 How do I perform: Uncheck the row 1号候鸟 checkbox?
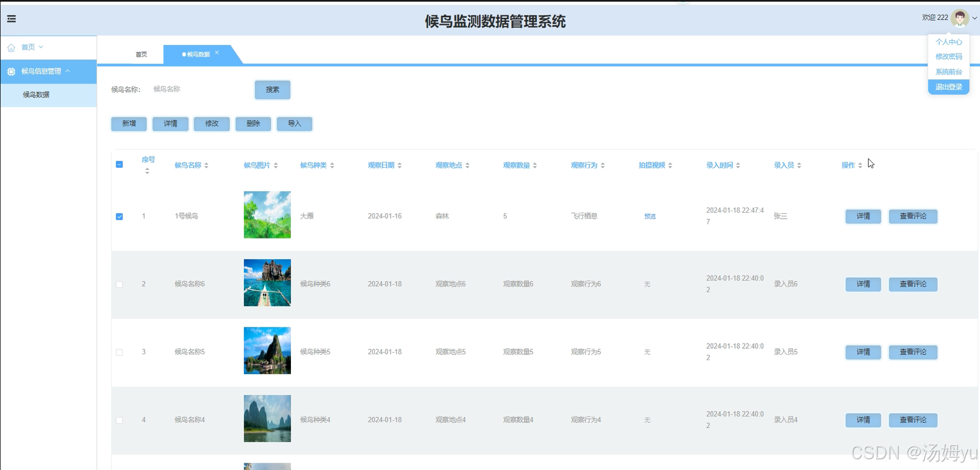[119, 217]
